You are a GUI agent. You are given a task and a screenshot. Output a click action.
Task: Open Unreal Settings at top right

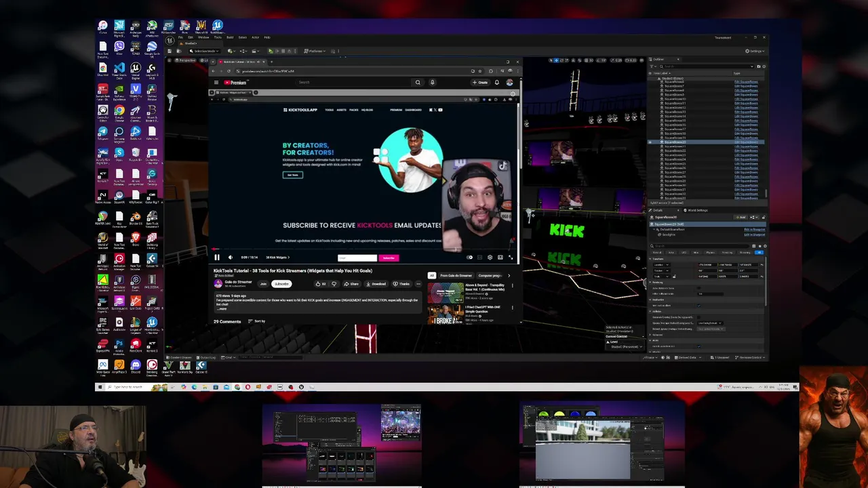coord(755,51)
